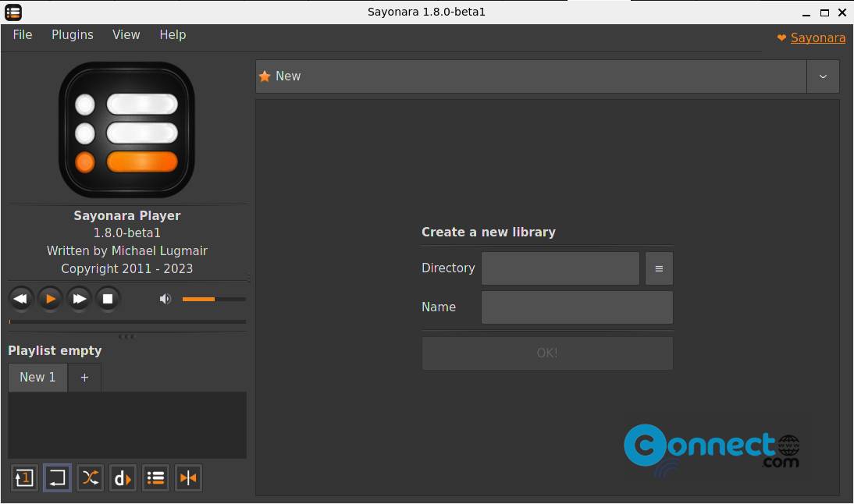Viewport: 854px width, 504px height.
Task: Click 'Copyright 2011 - 2023' text
Action: pos(127,269)
